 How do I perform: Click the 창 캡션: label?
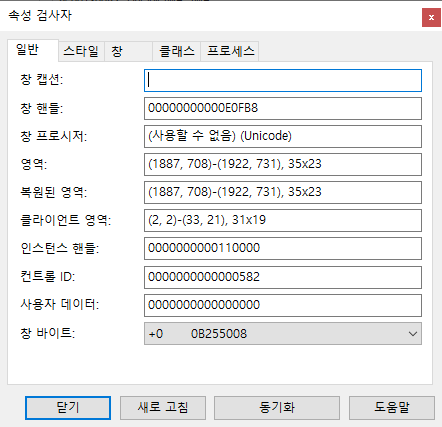click(x=42, y=79)
